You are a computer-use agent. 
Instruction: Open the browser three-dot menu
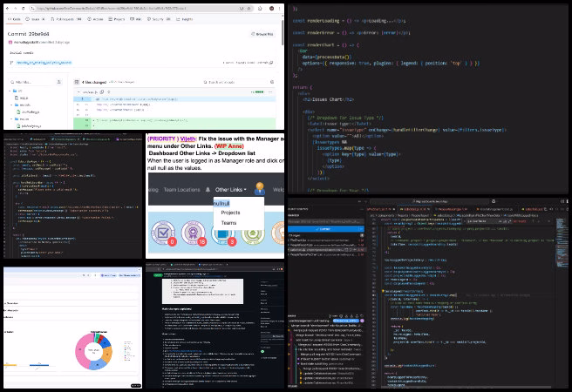tap(280, 8)
